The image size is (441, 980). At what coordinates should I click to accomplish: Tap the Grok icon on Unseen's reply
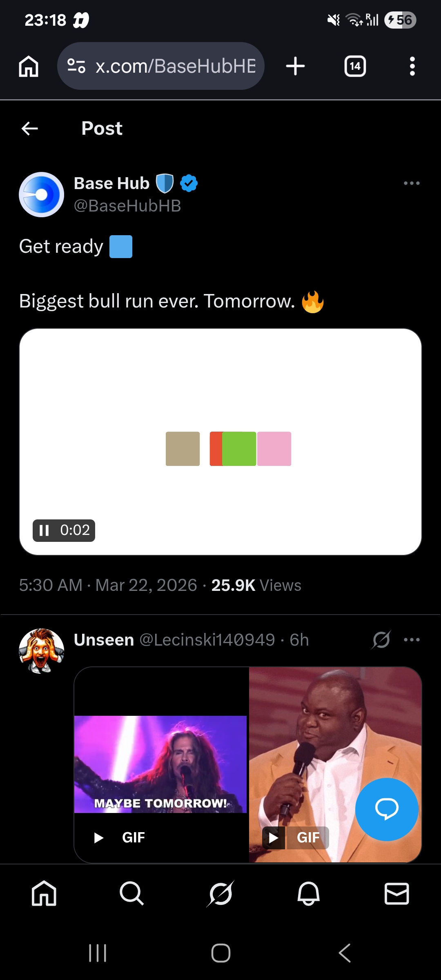(381, 640)
